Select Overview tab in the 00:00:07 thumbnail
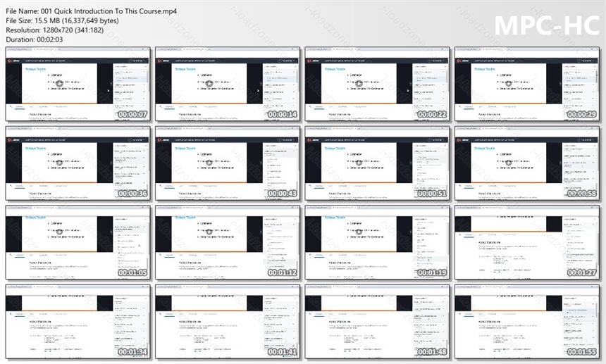Viewport: 606px width, 364px height. tap(19, 106)
